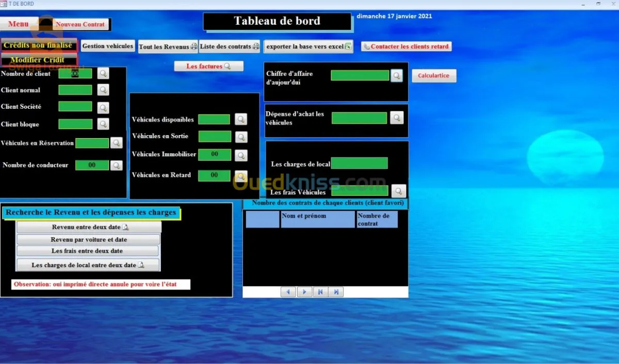The width and height of the screenshot is (619, 364).
Task: Click magnifier next to Chiffre d'affaire d'aujourd'hui
Action: (x=396, y=76)
